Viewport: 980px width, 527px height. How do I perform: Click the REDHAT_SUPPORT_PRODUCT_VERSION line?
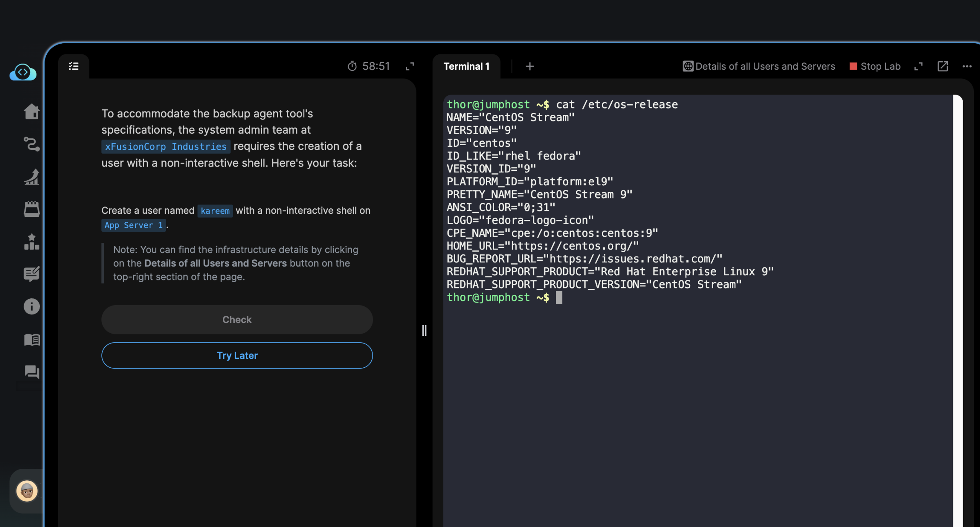tap(594, 285)
